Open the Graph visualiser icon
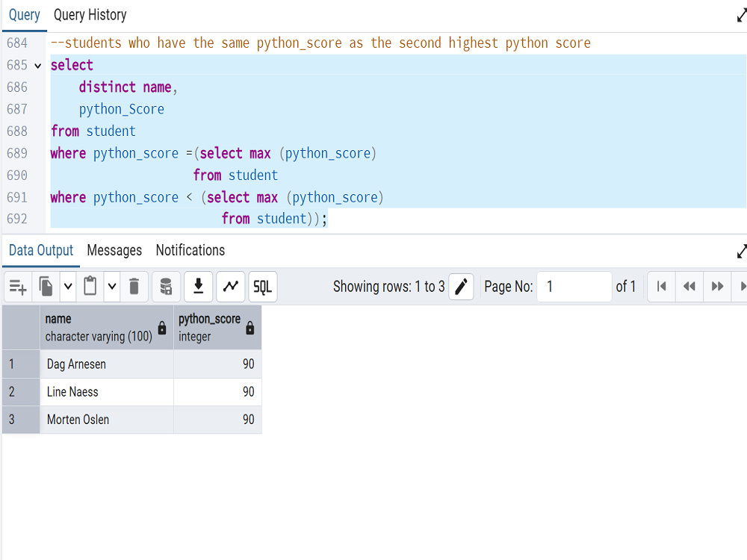The width and height of the screenshot is (747, 560). (231, 287)
